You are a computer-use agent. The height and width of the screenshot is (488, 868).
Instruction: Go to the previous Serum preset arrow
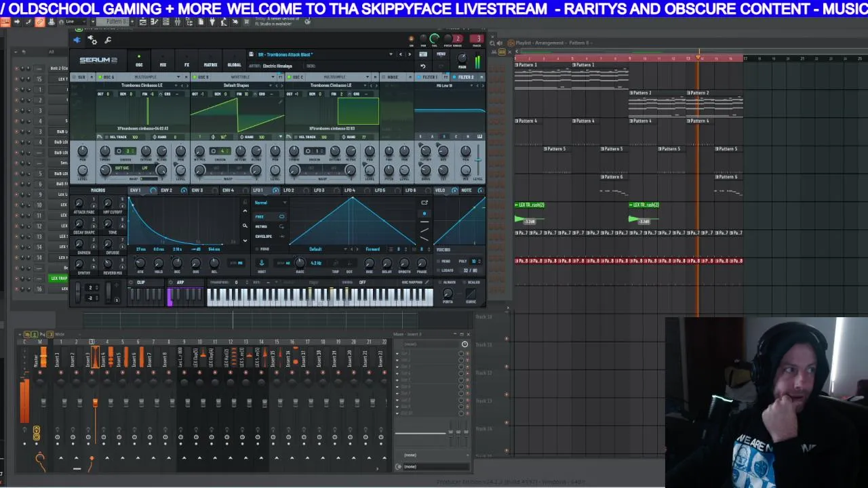point(401,54)
